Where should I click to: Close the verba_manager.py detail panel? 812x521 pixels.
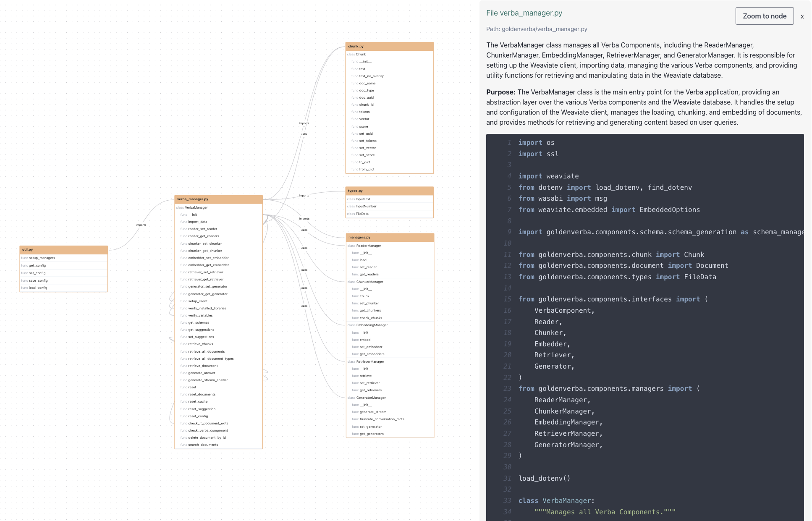(802, 16)
